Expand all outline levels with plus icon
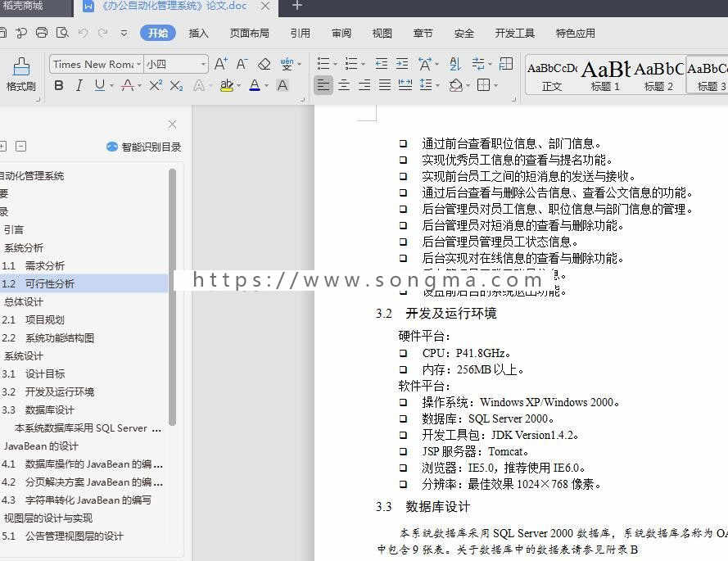Screen dimensions: 728x561 [2, 147]
